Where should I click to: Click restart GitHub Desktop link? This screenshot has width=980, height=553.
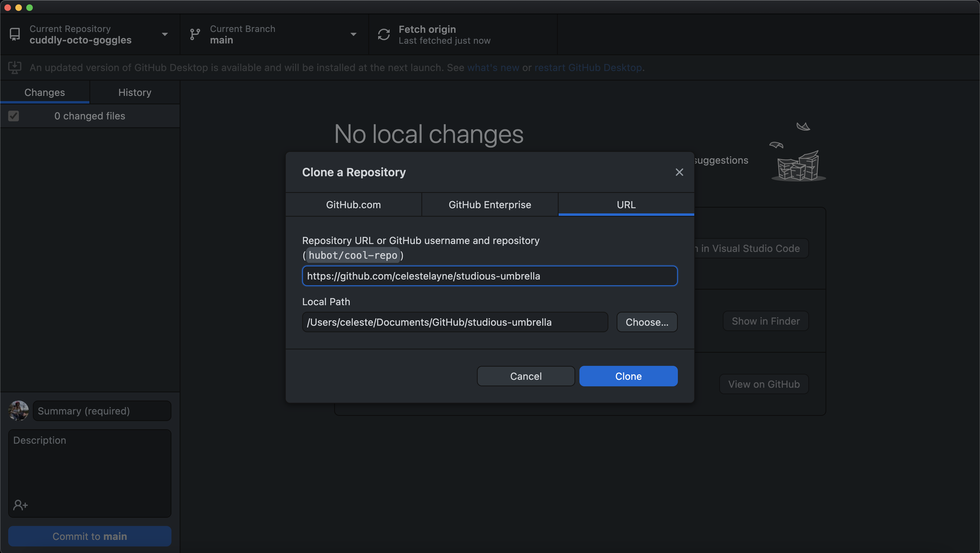(588, 68)
